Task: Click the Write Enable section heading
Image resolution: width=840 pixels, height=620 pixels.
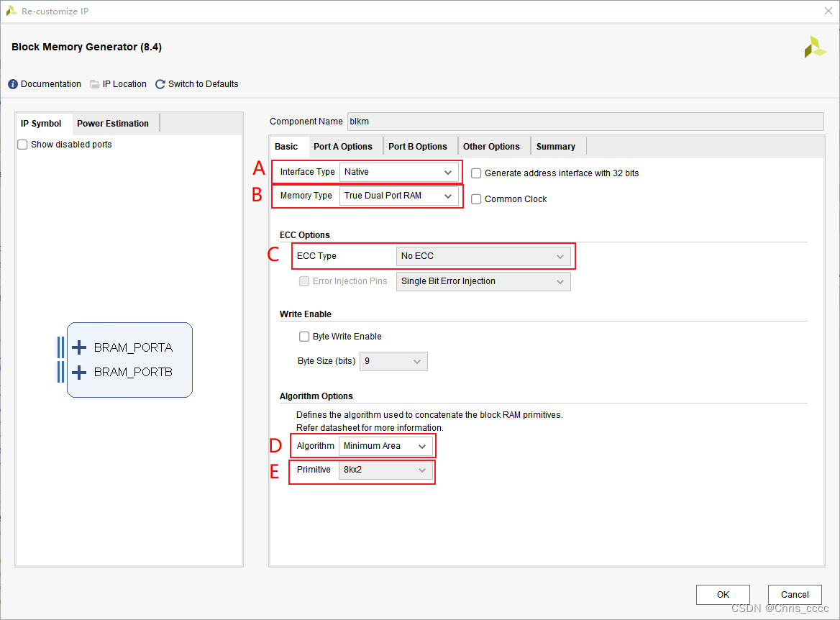Action: point(306,314)
